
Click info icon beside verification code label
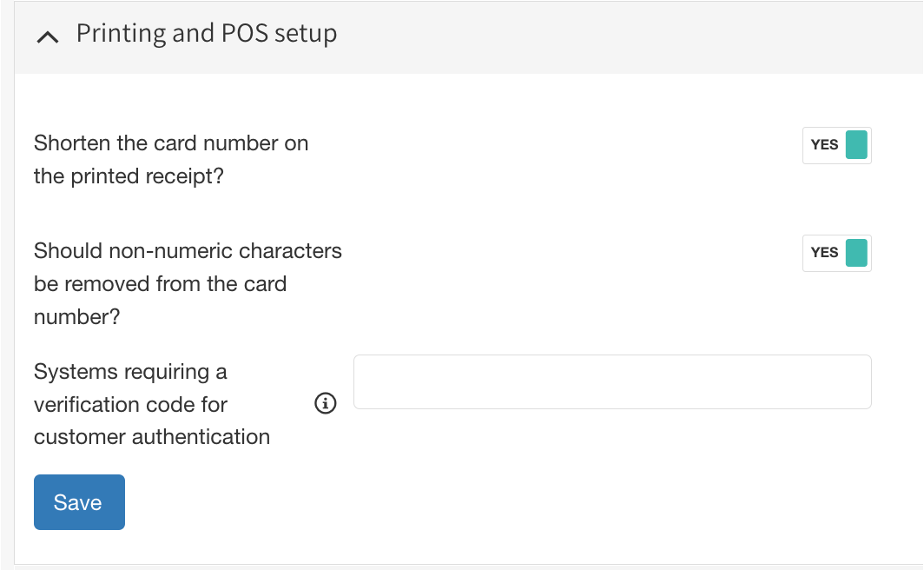click(x=325, y=403)
